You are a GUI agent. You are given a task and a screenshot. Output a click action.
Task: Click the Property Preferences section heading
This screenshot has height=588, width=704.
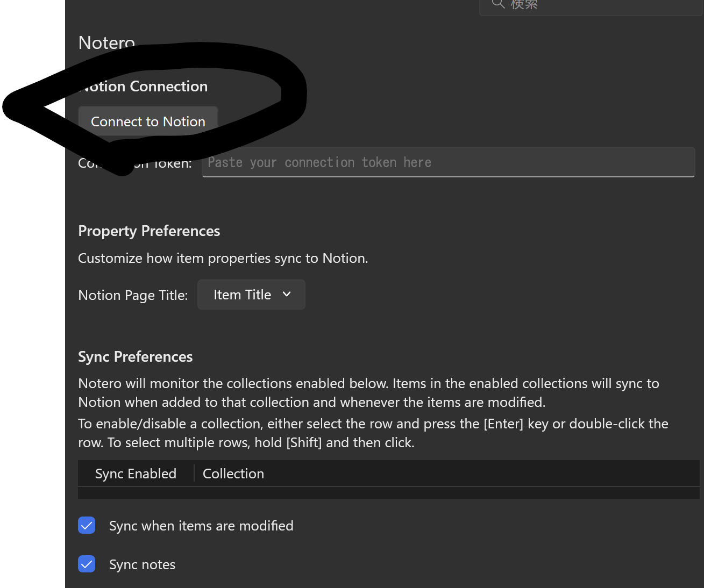pyautogui.click(x=149, y=231)
